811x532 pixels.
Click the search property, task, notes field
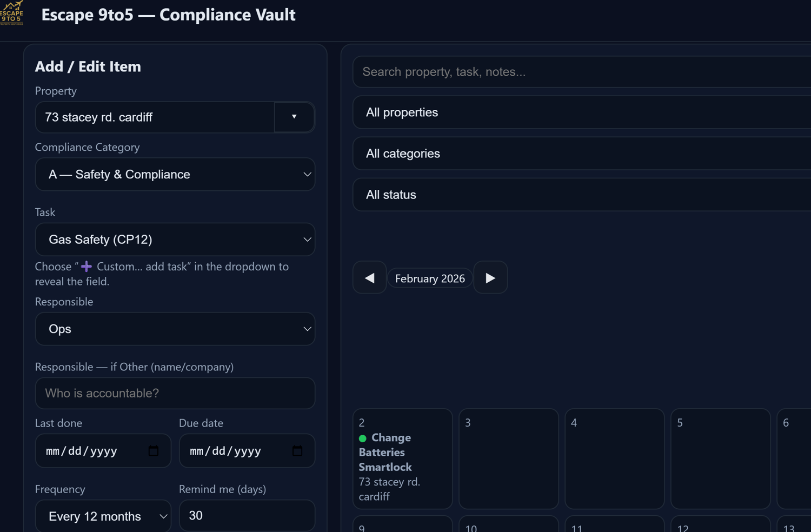click(582, 72)
